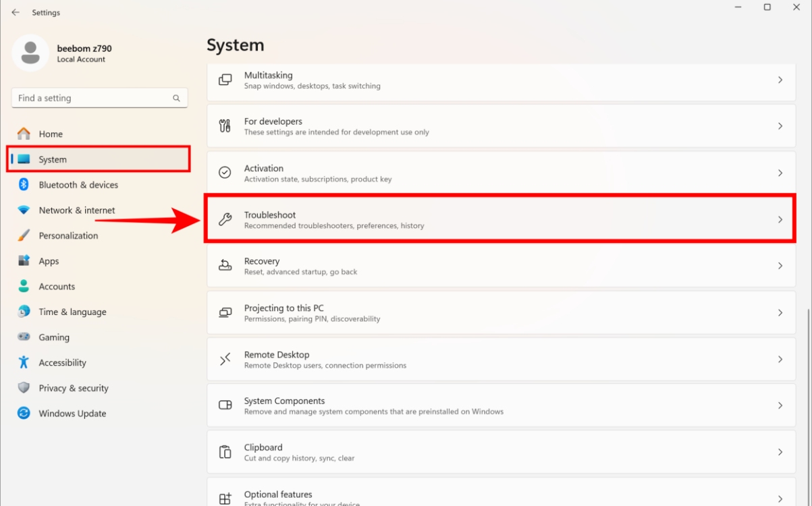Click the Clipboard icon
This screenshot has height=506, width=812.
[x=224, y=451]
